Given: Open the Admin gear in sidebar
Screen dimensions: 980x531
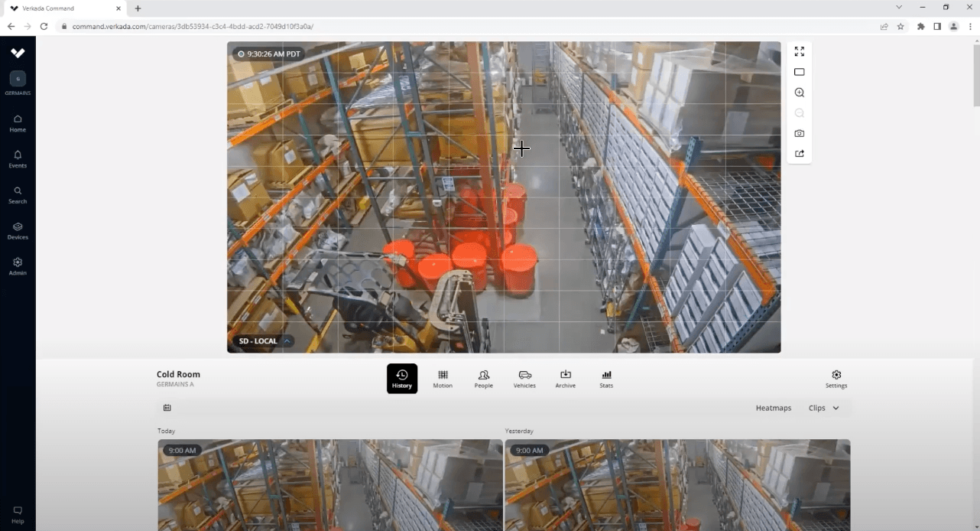Looking at the screenshot, I should [x=18, y=267].
